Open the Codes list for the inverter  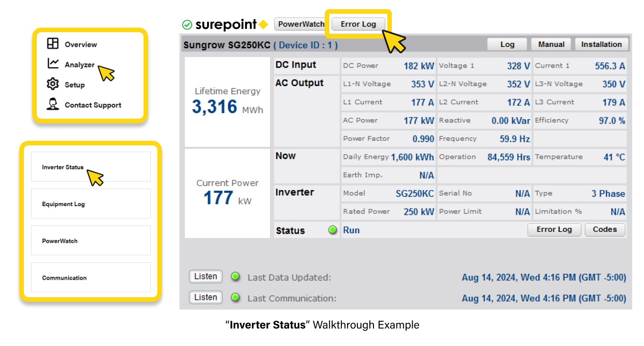(605, 229)
